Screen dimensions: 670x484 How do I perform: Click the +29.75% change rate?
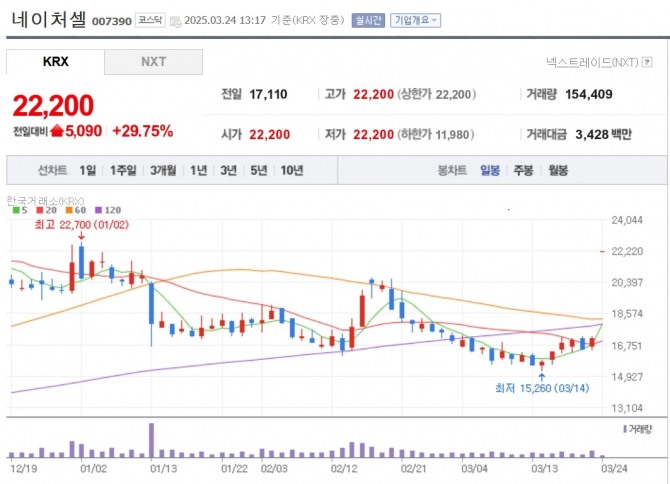[143, 131]
